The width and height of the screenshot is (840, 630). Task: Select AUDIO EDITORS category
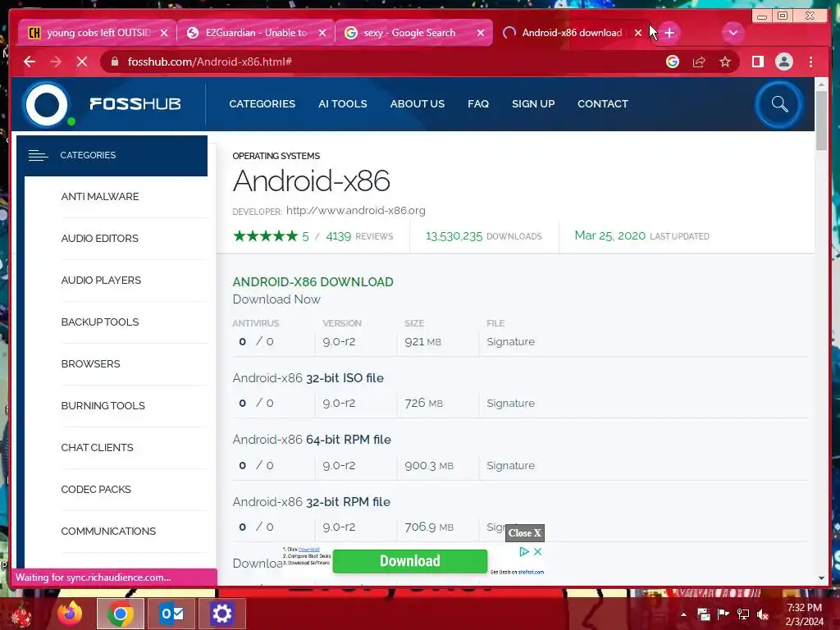tap(99, 239)
